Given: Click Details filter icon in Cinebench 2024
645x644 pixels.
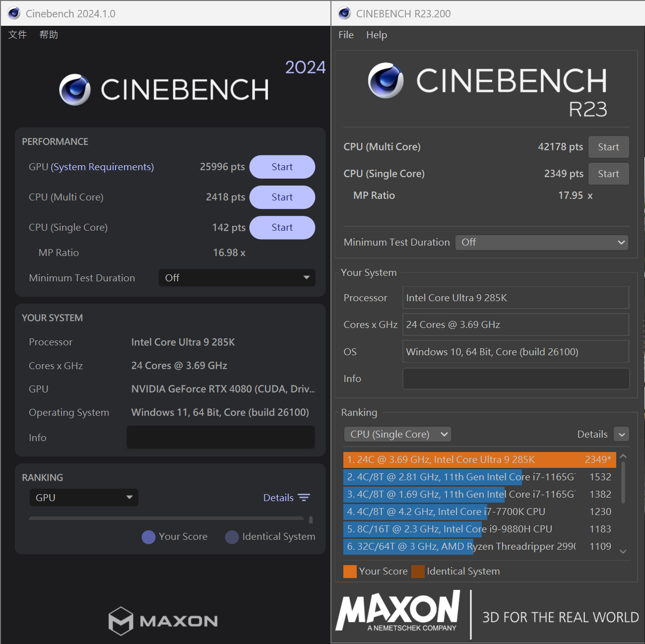Looking at the screenshot, I should click(304, 498).
